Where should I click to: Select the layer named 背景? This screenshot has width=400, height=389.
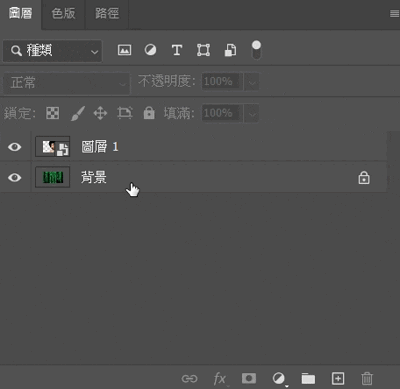pos(94,177)
